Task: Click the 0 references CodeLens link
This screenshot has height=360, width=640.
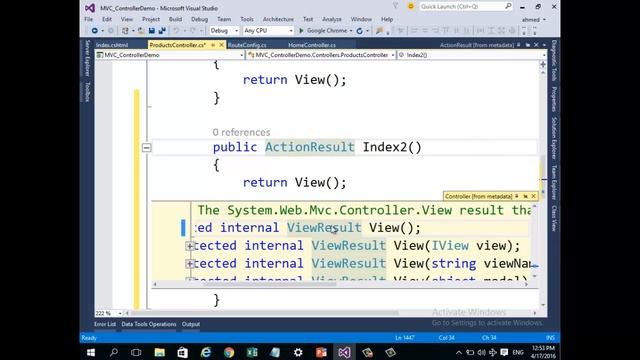Action: click(241, 132)
